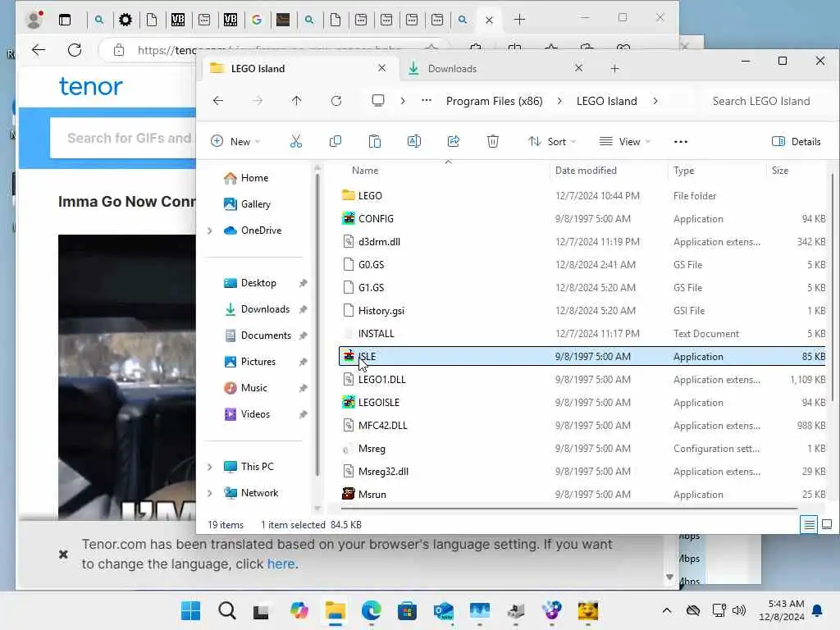
Task: Rename the selected file via toolbar icon
Action: coord(414,141)
